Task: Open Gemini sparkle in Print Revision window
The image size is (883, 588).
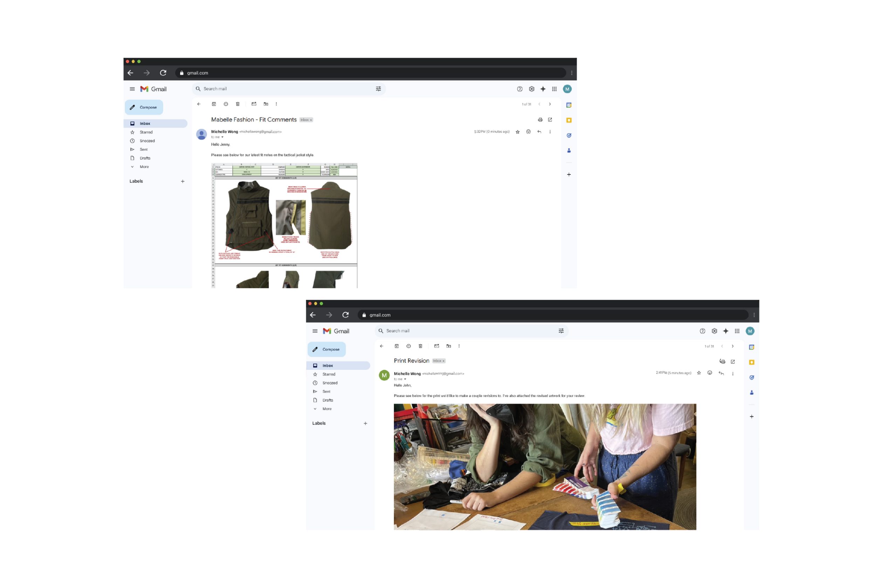Action: point(726,331)
